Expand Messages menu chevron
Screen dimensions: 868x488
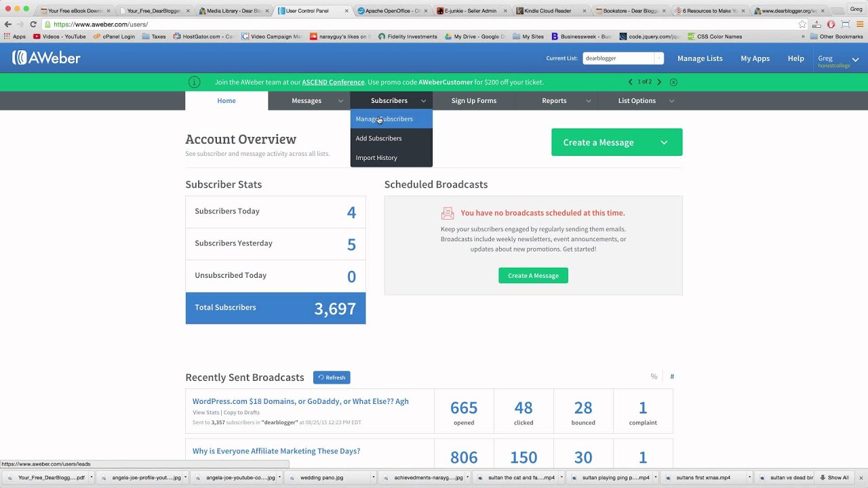[340, 101]
